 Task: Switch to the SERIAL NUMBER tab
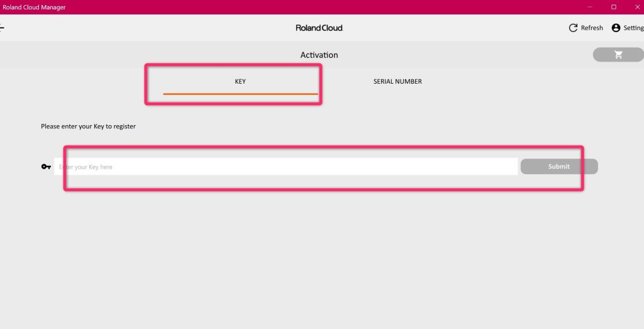[x=397, y=81]
